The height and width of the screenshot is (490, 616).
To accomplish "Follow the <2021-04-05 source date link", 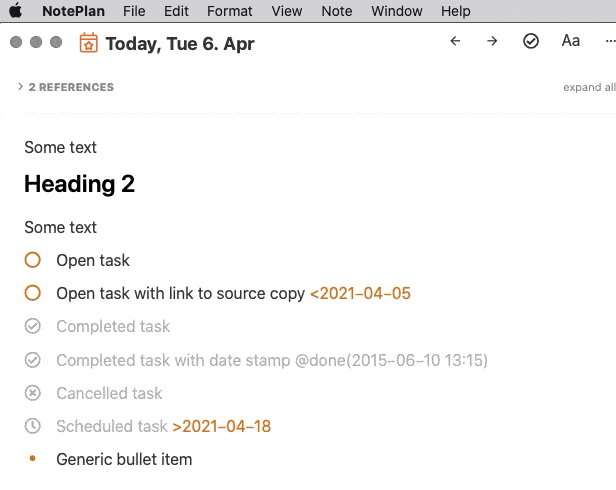I will tap(360, 294).
